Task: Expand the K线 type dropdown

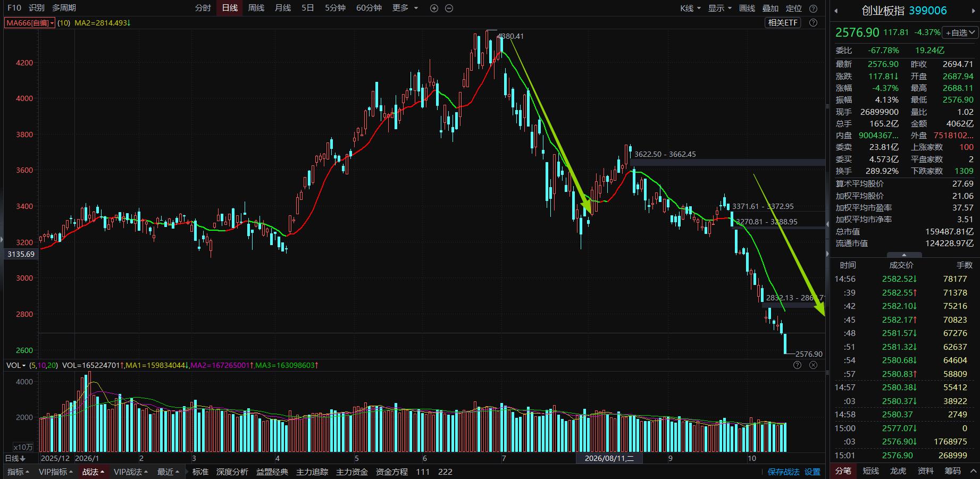Action: [690, 8]
